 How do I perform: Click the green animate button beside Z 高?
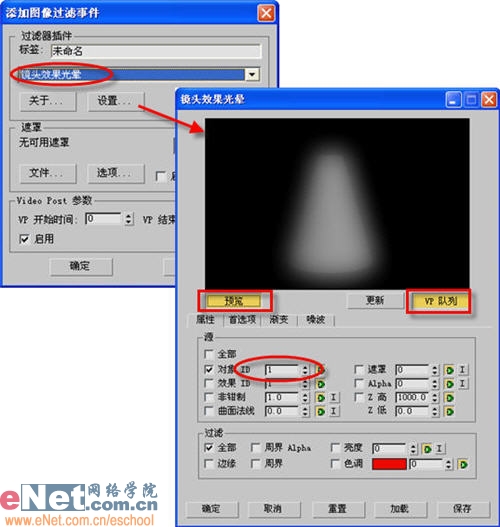(449, 398)
